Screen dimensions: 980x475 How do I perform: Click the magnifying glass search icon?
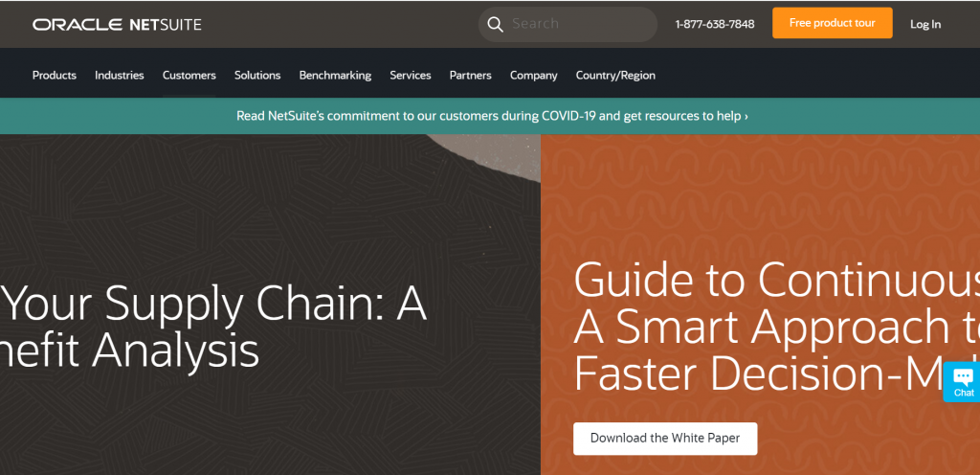pos(495,24)
